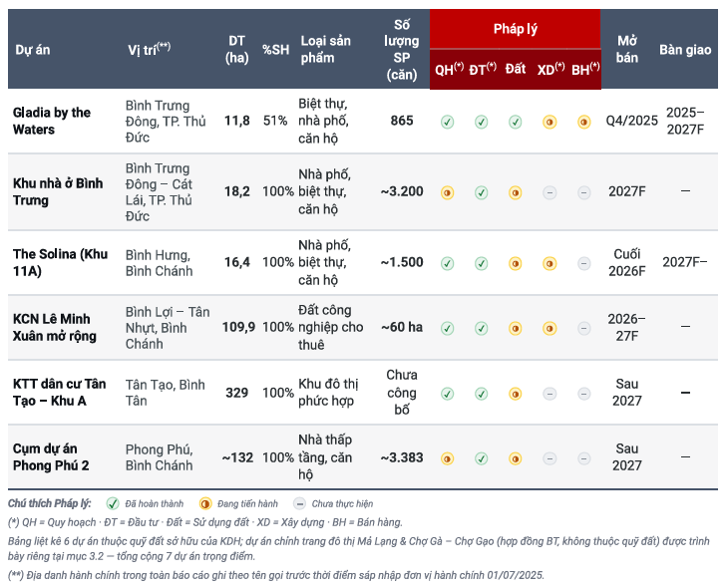
Task: Click the orange 'Đang tiến hành' legend icon
Action: click(205, 503)
